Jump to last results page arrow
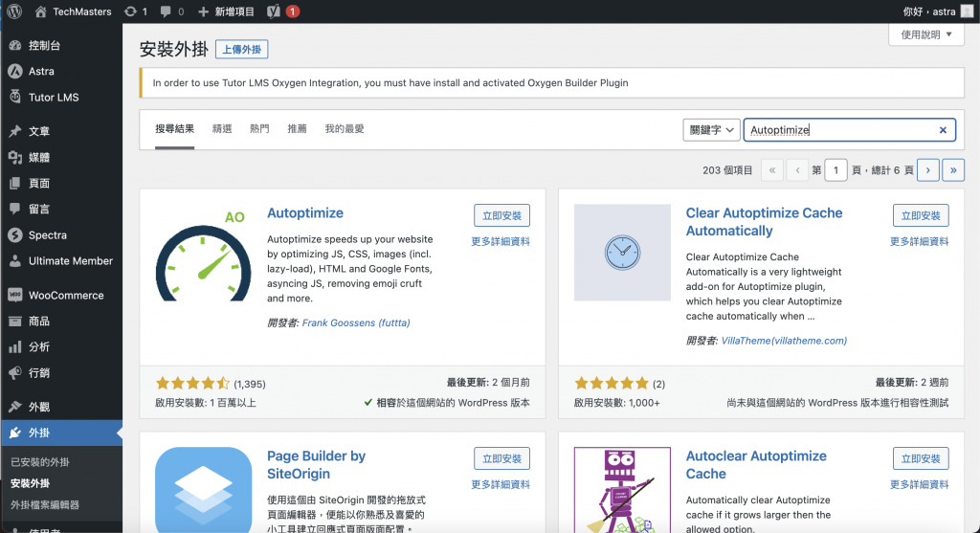980x533 pixels. tap(953, 170)
